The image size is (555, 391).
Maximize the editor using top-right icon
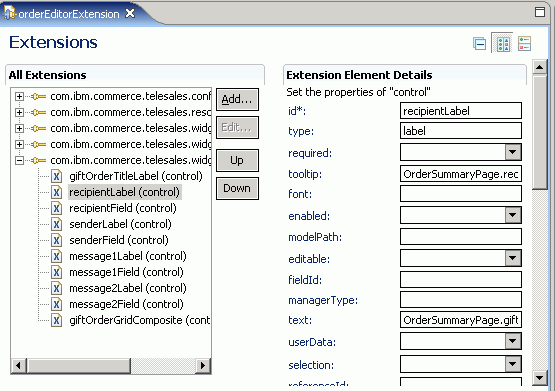[x=539, y=12]
